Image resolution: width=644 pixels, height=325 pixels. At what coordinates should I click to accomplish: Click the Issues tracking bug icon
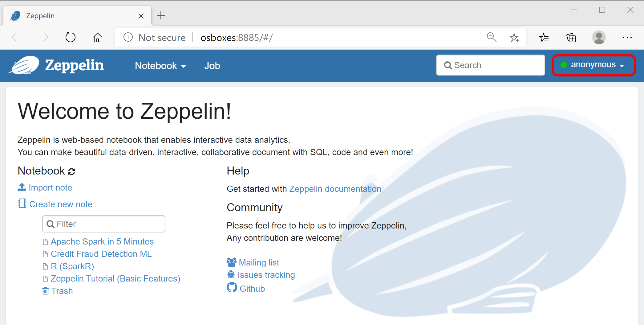pos(231,274)
